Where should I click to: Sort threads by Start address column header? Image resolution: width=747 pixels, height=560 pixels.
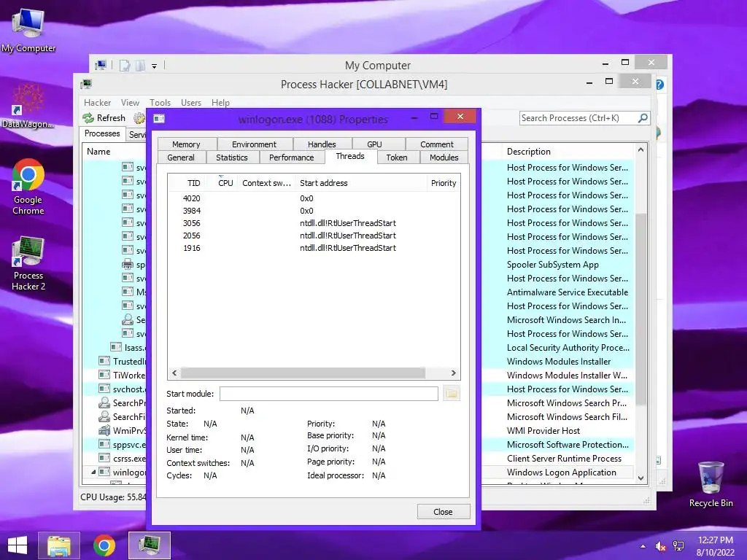pos(360,183)
